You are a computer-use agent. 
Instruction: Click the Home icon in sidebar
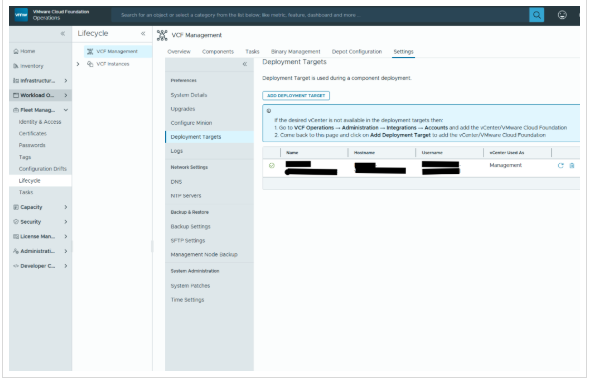[16, 51]
